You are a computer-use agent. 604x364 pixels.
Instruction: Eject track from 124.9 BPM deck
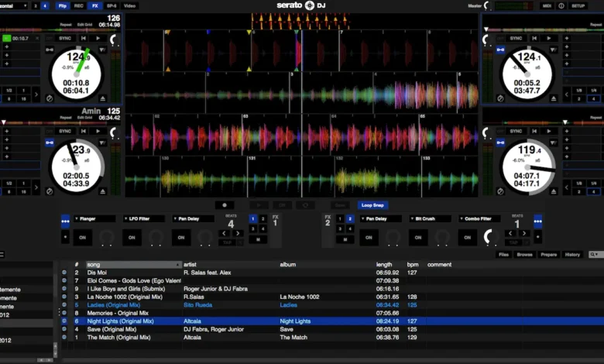coord(103,98)
